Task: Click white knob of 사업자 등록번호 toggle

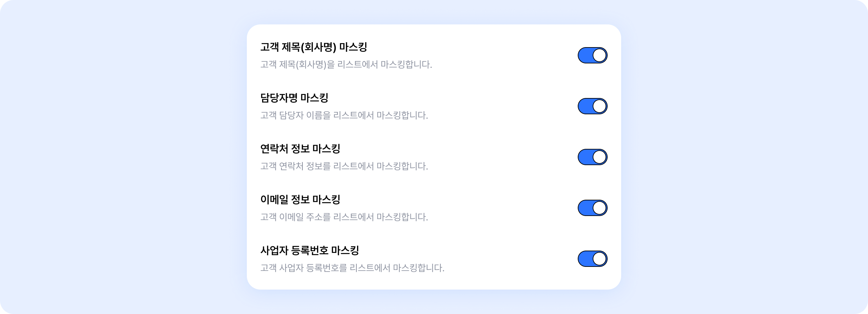Action: tap(599, 259)
